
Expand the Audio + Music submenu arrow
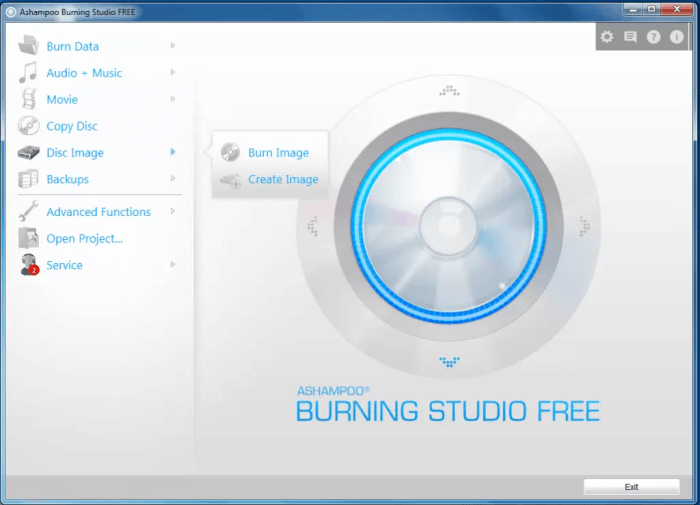173,72
